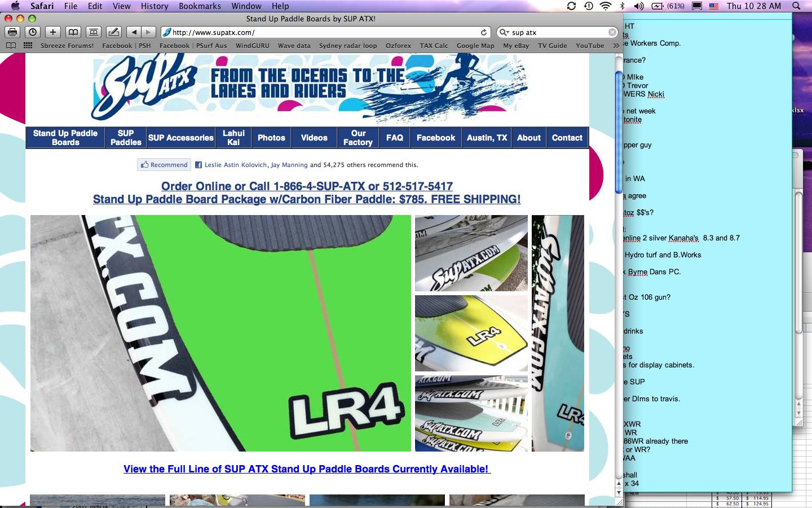
Task: Click the large green LR4 board photo
Action: click(x=220, y=333)
